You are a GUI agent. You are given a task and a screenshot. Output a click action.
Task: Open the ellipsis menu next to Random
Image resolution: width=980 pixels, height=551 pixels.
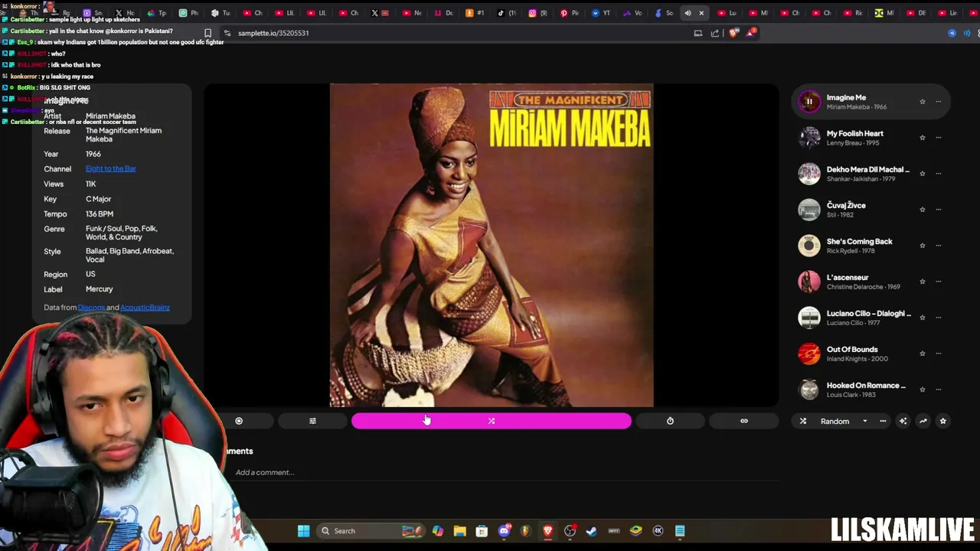click(x=883, y=421)
